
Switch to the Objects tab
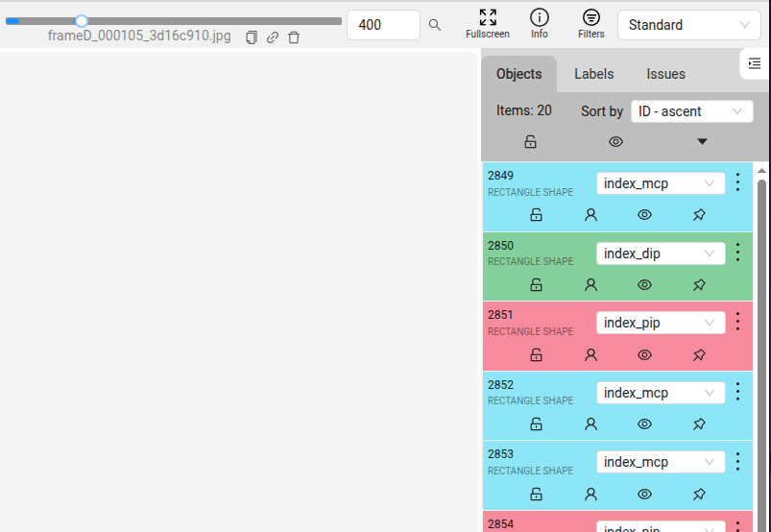518,74
